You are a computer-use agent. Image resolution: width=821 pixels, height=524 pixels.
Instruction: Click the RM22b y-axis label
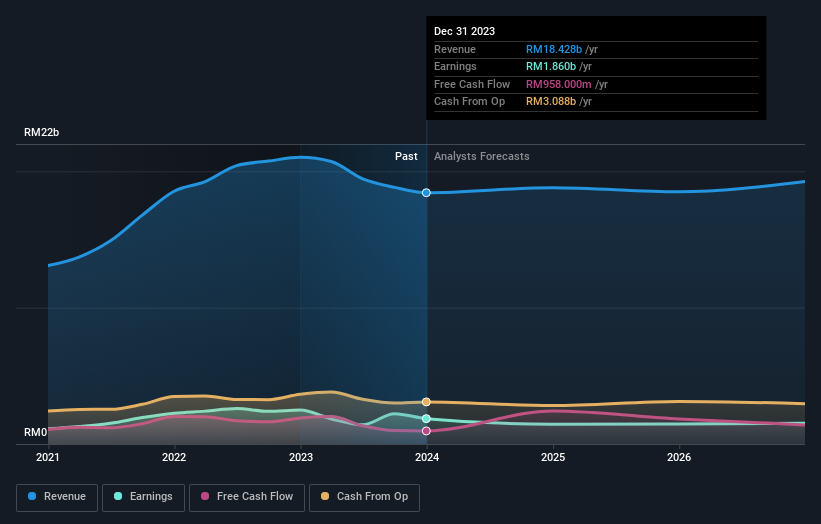pos(41,132)
